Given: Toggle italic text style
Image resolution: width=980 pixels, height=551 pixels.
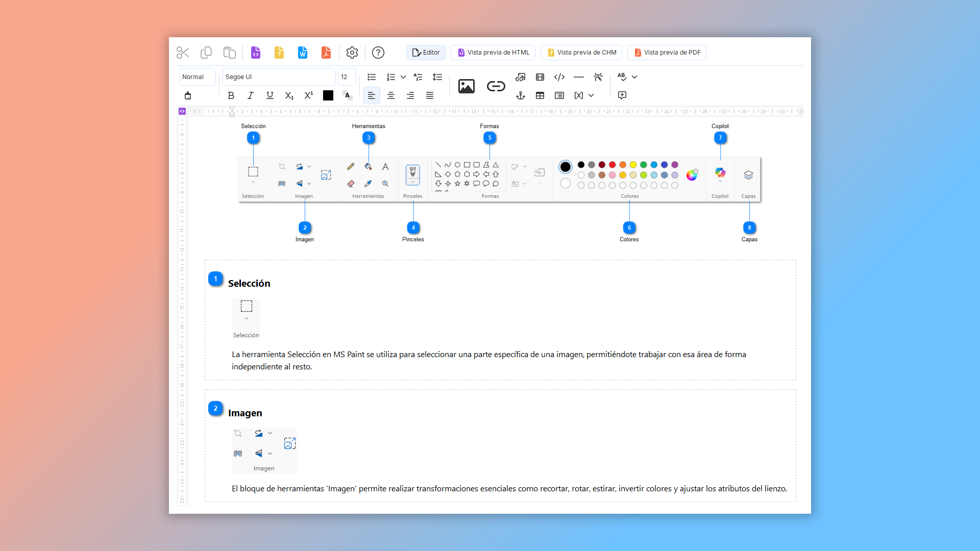Looking at the screenshot, I should pos(251,95).
